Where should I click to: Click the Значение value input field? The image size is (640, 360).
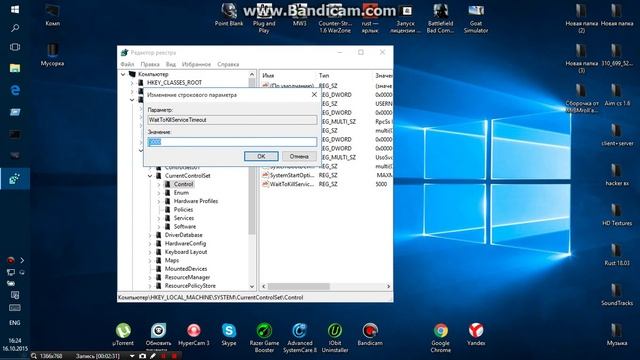[x=232, y=142]
